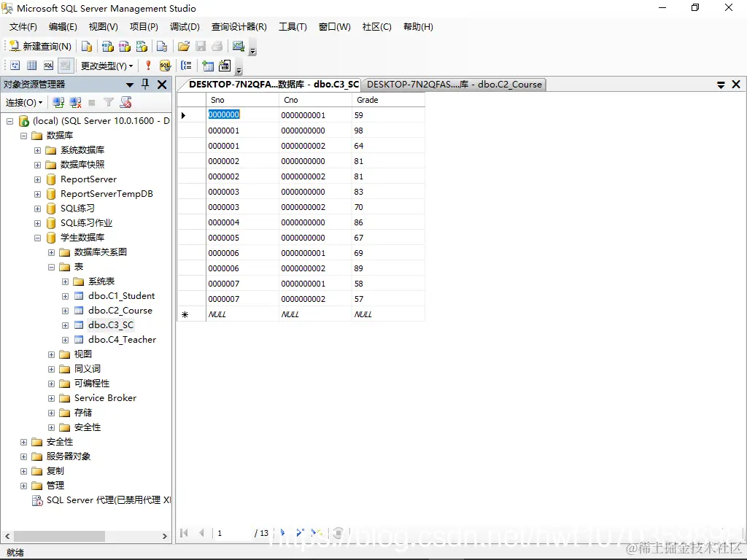
Task: Click the Add Group By icon
Action: (186, 66)
